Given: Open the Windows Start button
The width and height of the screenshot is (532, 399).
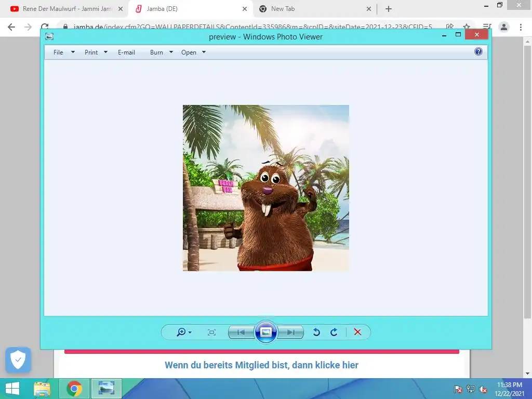Looking at the screenshot, I should coord(12,389).
